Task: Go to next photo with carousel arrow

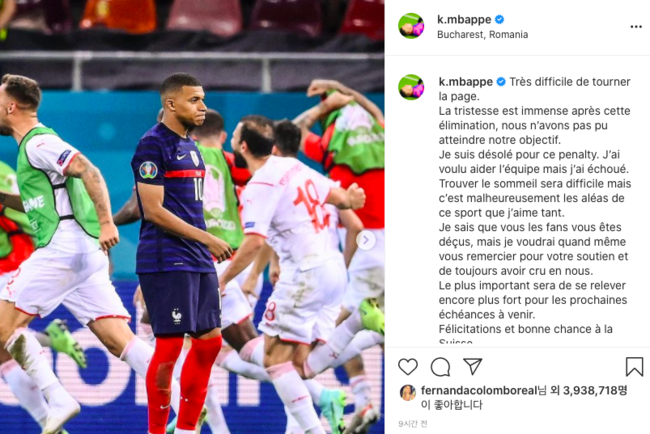Action: (x=366, y=240)
